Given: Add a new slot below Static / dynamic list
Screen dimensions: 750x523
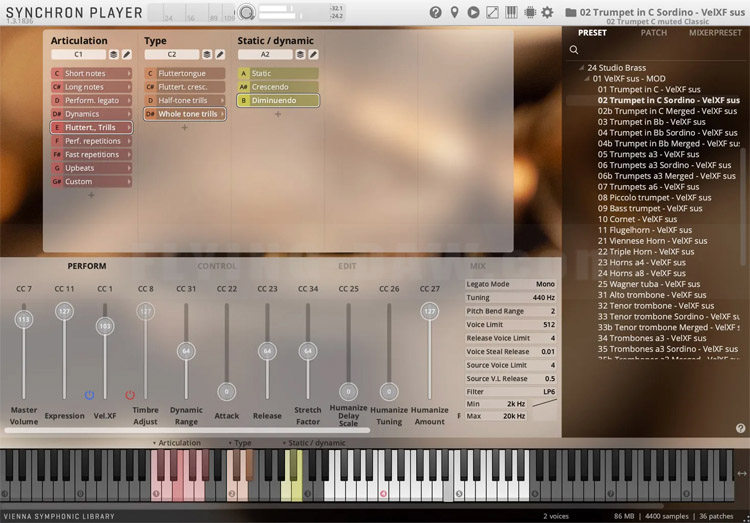Looking at the screenshot, I should (x=278, y=114).
